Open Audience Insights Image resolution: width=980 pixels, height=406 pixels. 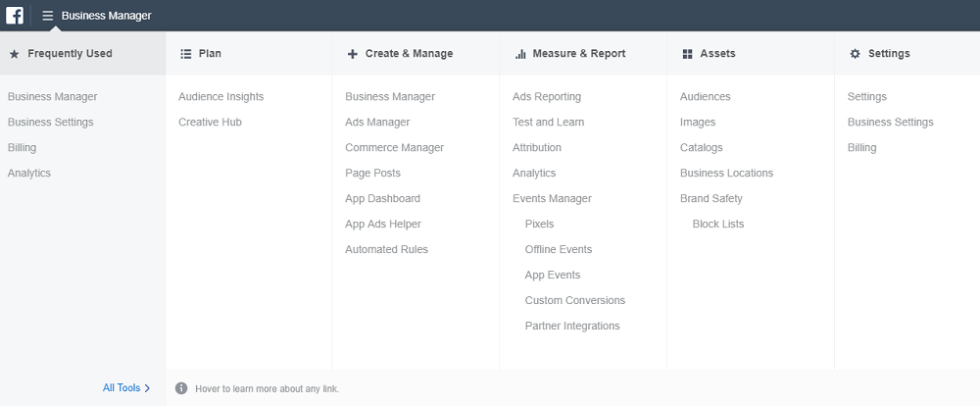[221, 97]
